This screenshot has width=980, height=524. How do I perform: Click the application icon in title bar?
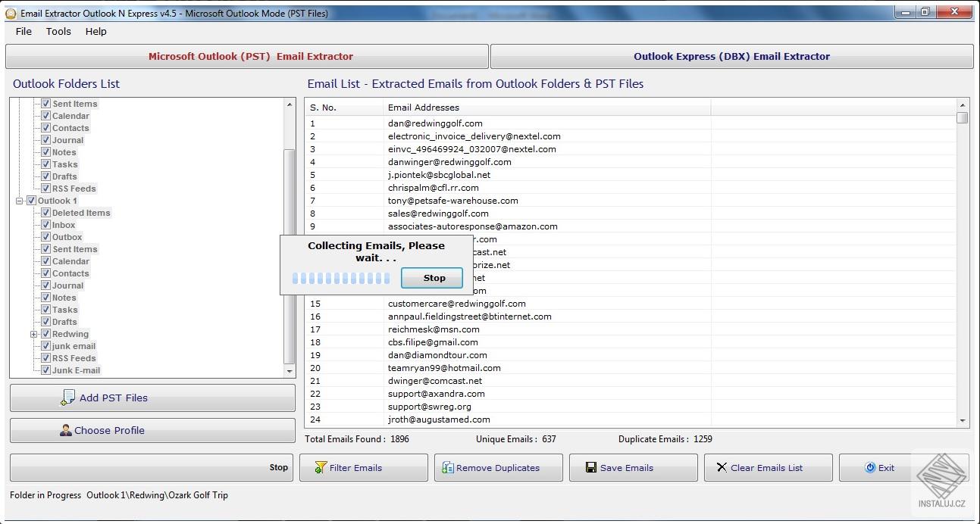[11, 13]
